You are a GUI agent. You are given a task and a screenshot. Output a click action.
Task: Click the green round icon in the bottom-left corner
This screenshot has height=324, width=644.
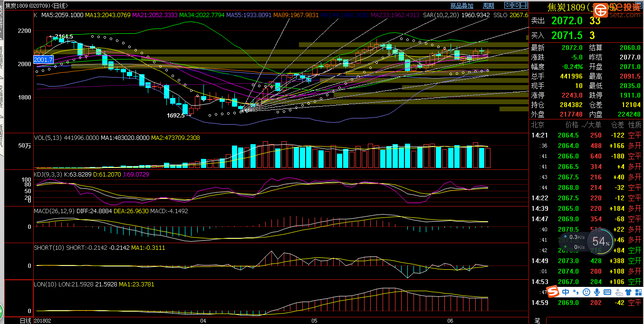click(x=1, y=310)
